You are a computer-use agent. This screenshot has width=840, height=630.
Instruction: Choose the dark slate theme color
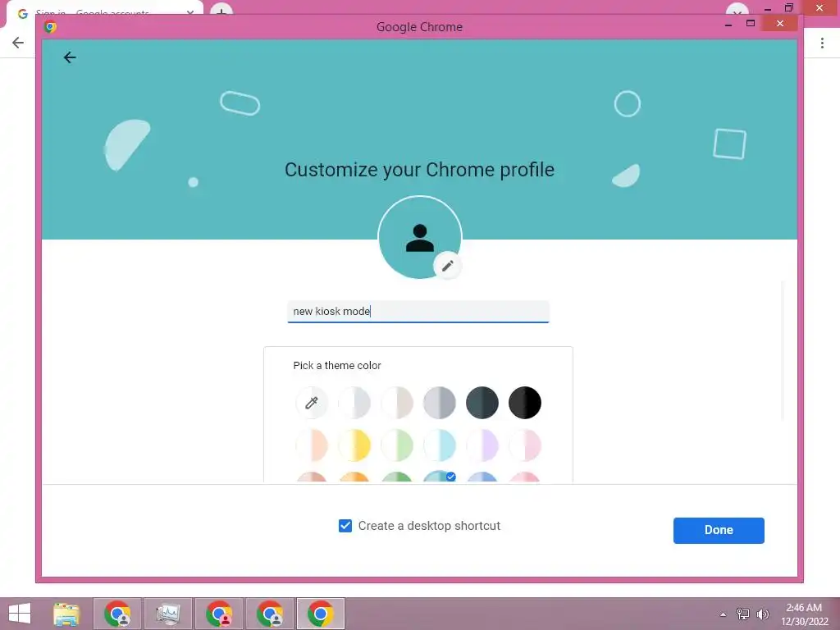point(482,402)
